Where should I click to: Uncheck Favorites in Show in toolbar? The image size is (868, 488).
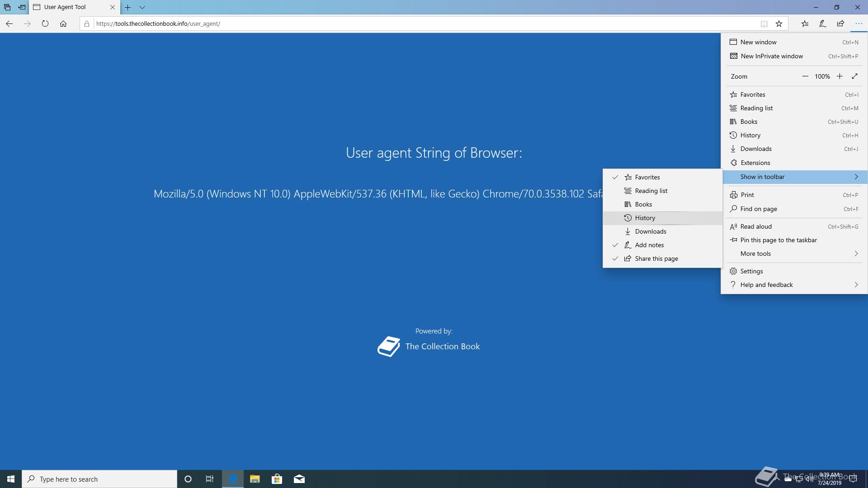(x=647, y=177)
